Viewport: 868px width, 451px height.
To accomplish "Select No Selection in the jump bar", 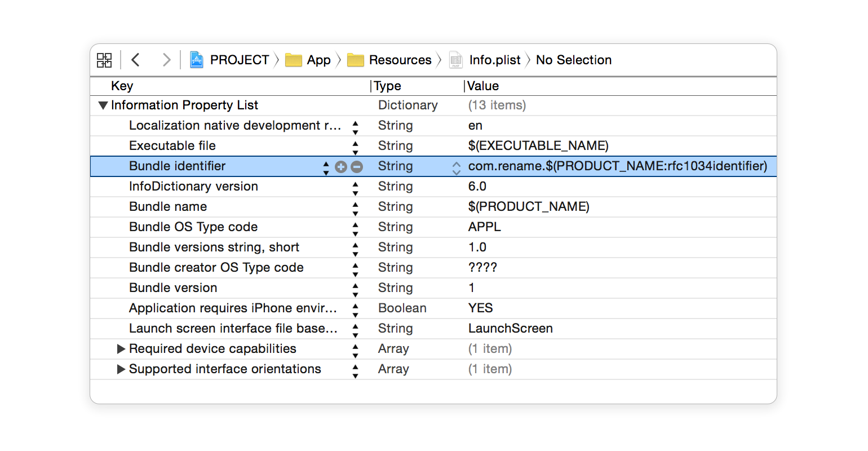I will coord(573,60).
